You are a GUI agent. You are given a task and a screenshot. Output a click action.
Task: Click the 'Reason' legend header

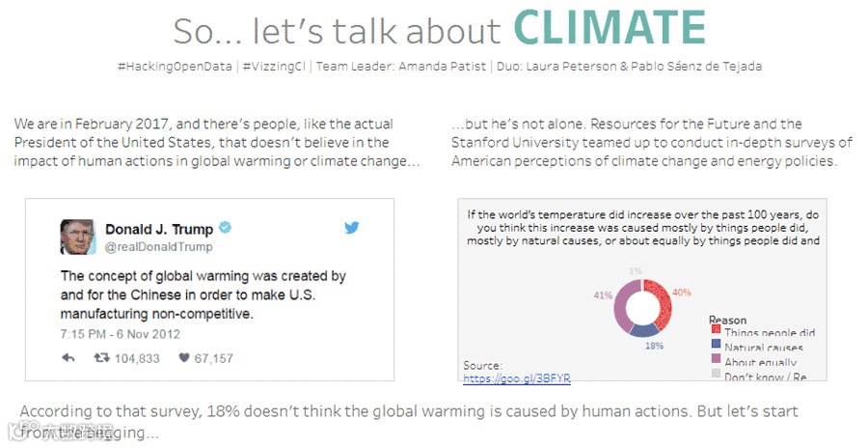pyautogui.click(x=727, y=320)
